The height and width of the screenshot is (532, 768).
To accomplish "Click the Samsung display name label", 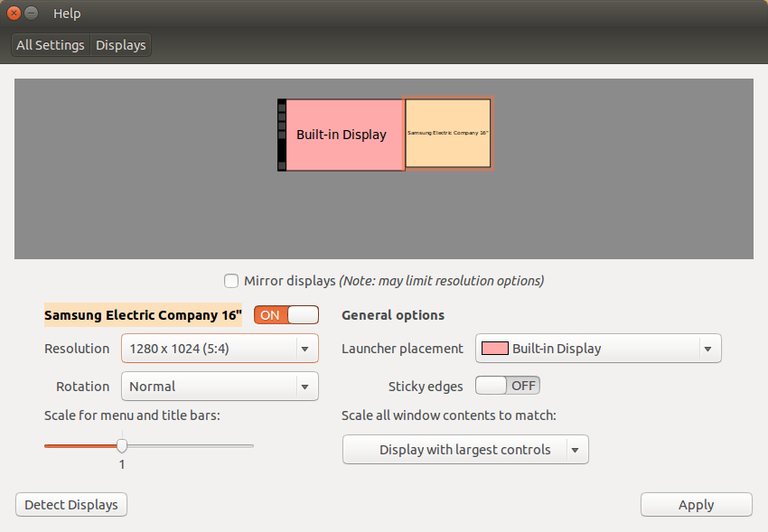I will (x=142, y=314).
